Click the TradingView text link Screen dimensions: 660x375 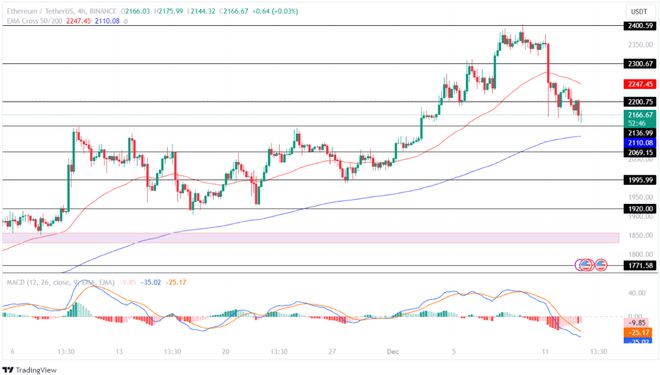click(36, 370)
